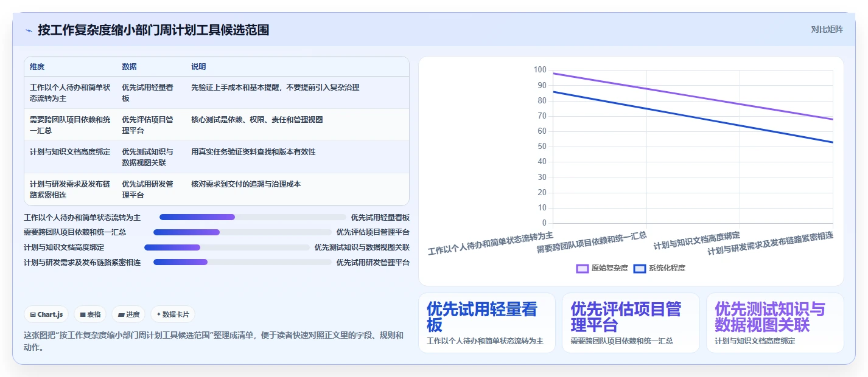Screen dimensions: 868x377
Task: Click cell 用真实任务验证资料查找和版本有效性
Action: pyautogui.click(x=297, y=157)
